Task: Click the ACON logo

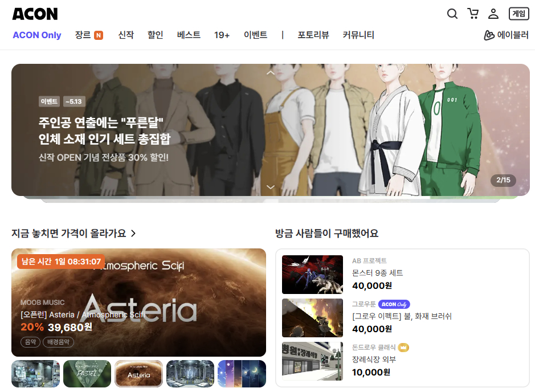Action: (35, 14)
